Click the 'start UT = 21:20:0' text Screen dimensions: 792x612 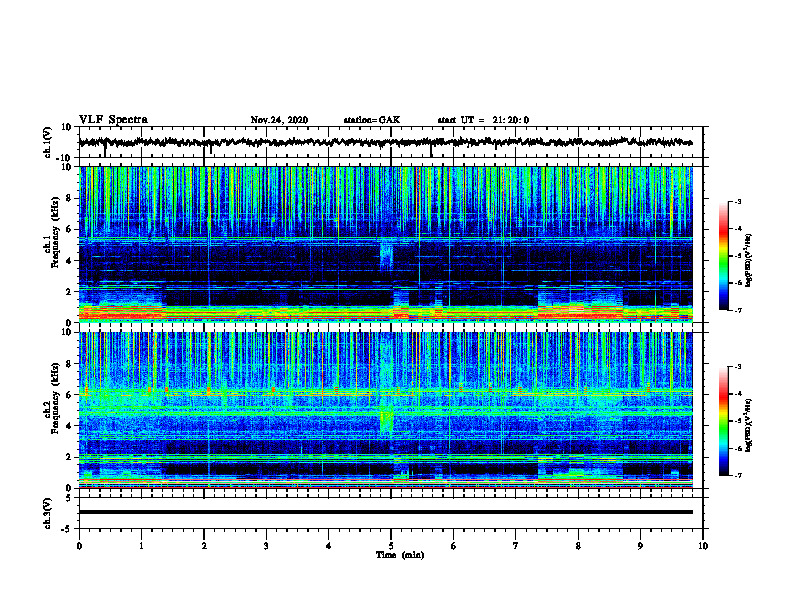coord(483,120)
